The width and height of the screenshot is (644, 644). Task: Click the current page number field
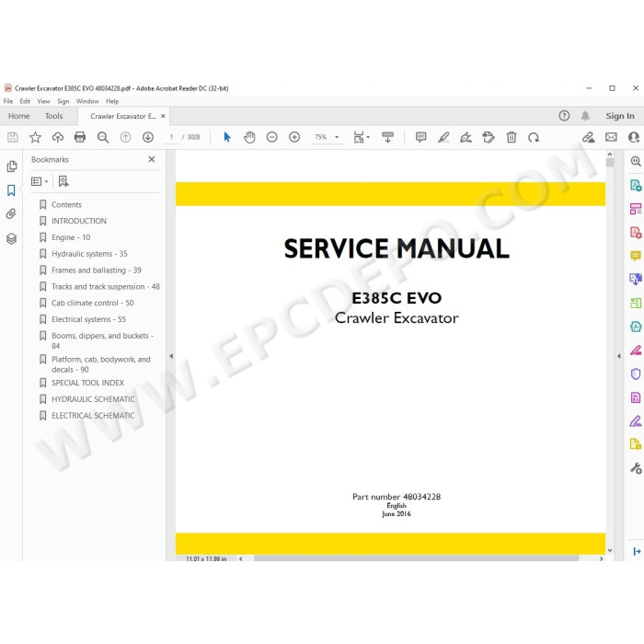171,137
